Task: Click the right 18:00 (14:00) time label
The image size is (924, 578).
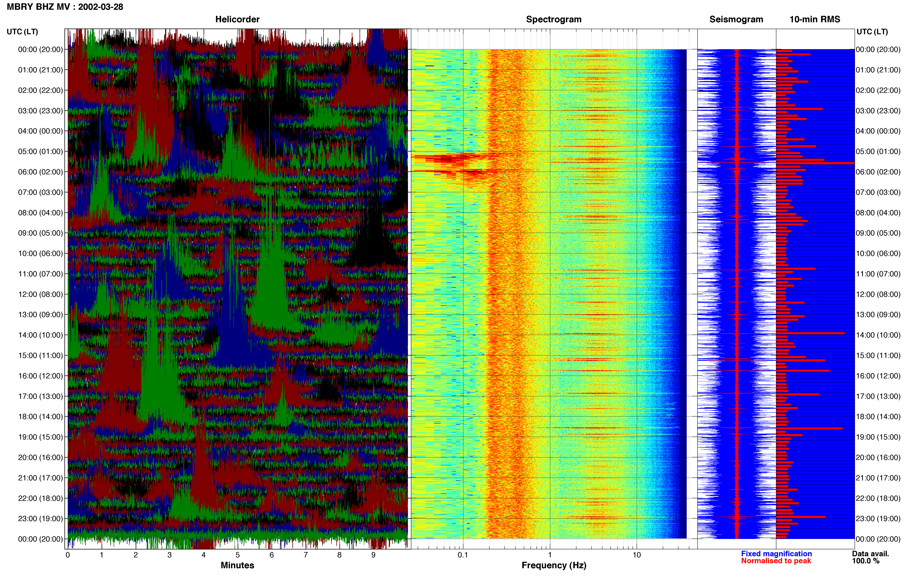Action: point(878,416)
